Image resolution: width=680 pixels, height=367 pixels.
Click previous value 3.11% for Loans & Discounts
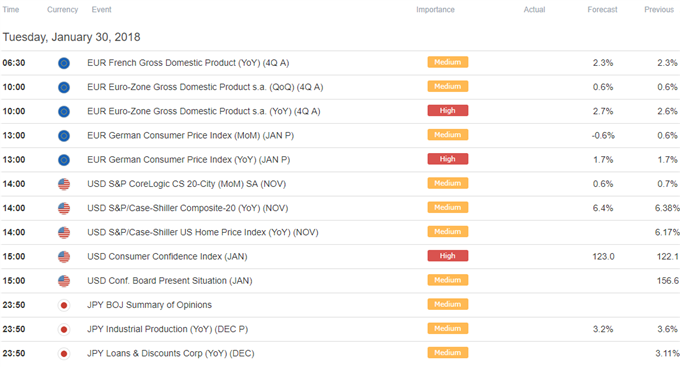click(667, 354)
